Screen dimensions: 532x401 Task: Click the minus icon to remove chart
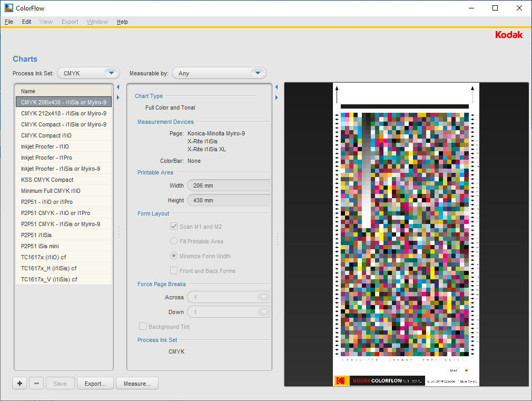[36, 384]
